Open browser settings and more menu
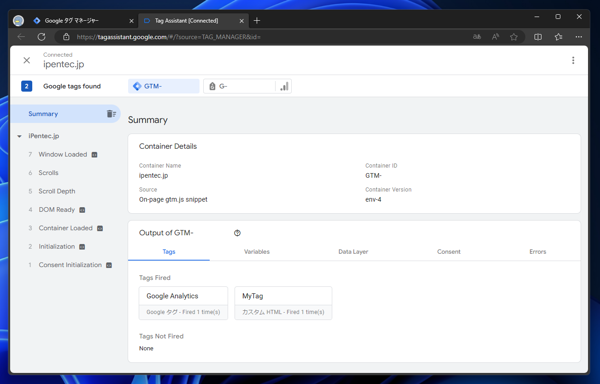The image size is (600, 384). point(579,37)
